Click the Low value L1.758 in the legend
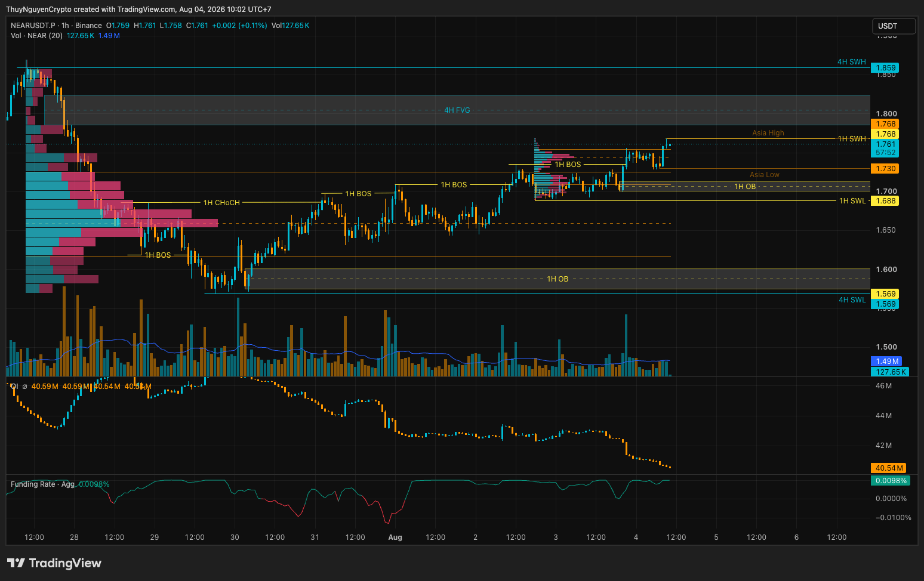The width and height of the screenshot is (924, 581). tap(171, 26)
